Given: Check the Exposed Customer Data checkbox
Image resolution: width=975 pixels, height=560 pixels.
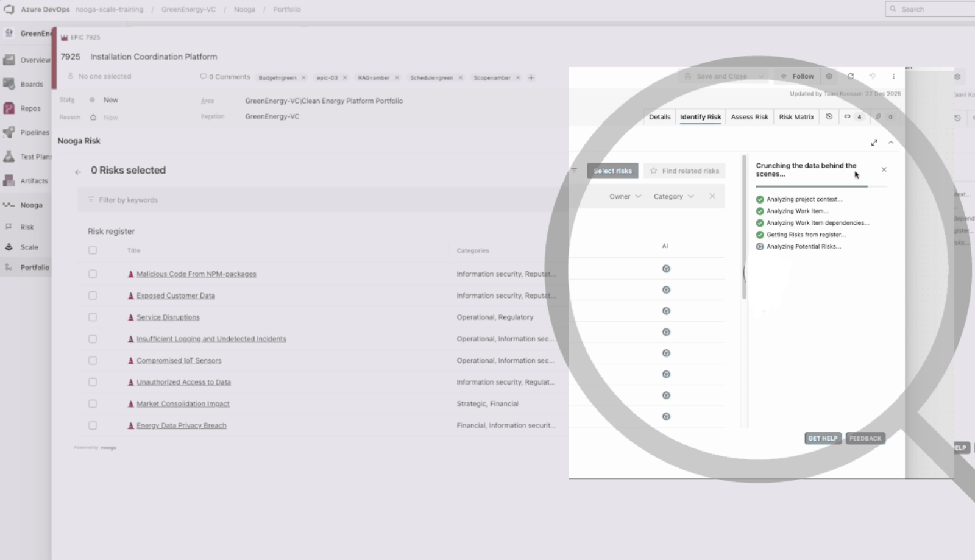Looking at the screenshot, I should pos(93,296).
